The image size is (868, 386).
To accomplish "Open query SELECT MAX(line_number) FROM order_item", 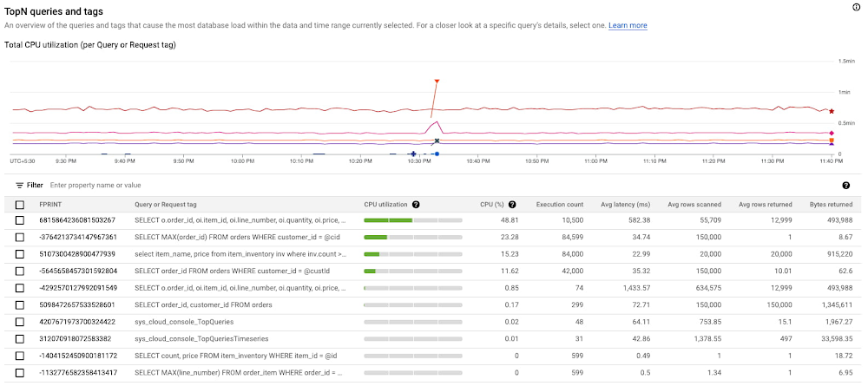I will [239, 373].
